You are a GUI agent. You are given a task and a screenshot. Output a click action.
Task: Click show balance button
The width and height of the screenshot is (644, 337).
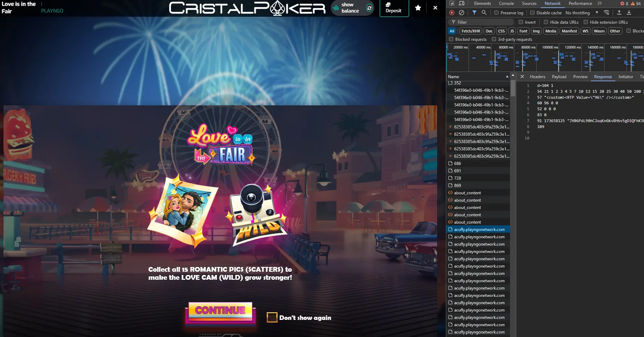click(x=352, y=8)
